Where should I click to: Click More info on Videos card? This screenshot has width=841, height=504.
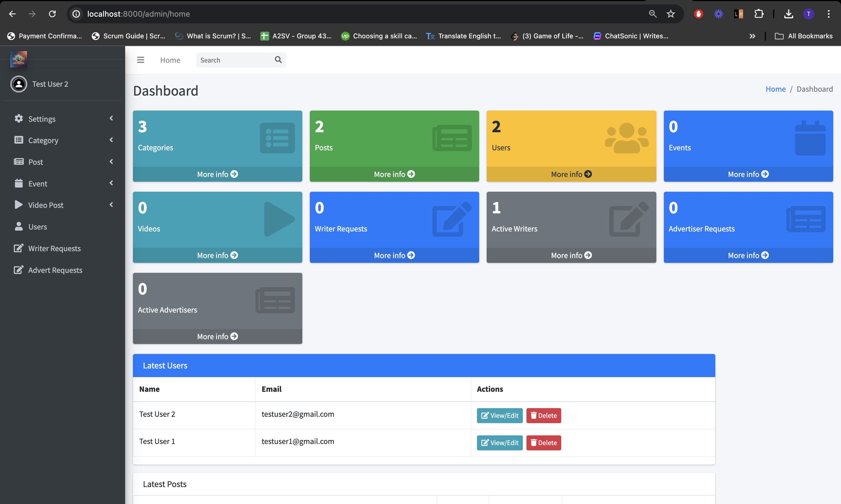point(217,255)
